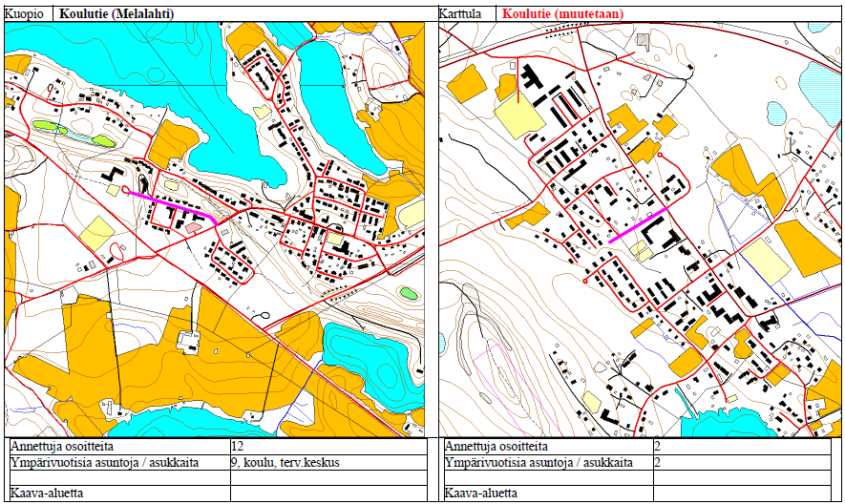Click 'Annettuja osoitteita' label under Karttula map
The image size is (845, 504).
pyautogui.click(x=496, y=447)
